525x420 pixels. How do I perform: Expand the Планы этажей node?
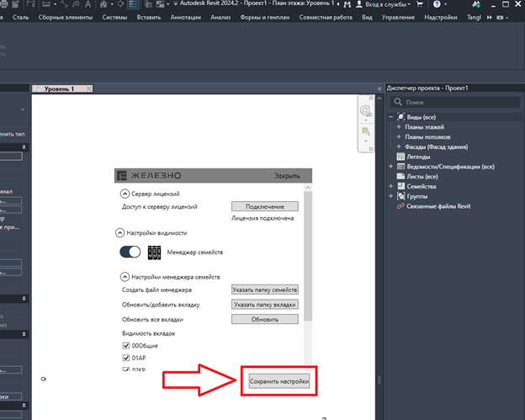[399, 127]
